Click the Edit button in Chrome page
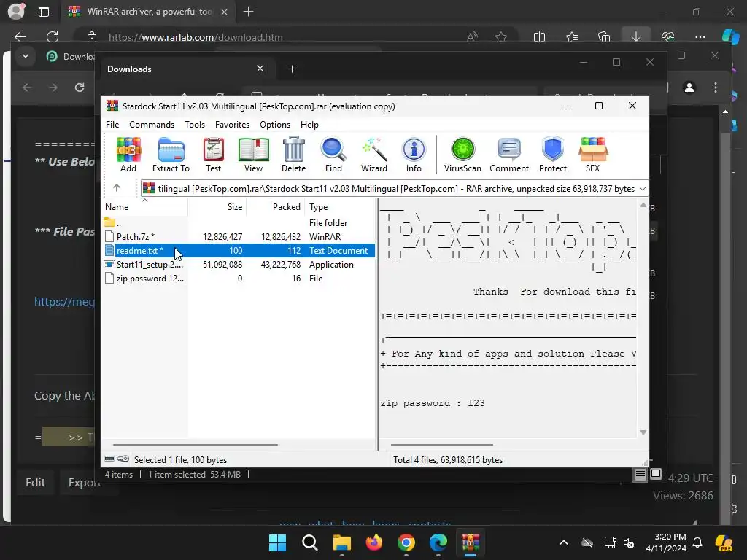The image size is (747, 560). (x=35, y=483)
